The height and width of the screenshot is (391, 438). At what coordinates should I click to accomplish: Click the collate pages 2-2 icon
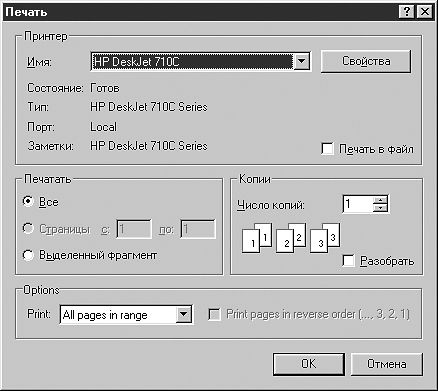point(291,237)
